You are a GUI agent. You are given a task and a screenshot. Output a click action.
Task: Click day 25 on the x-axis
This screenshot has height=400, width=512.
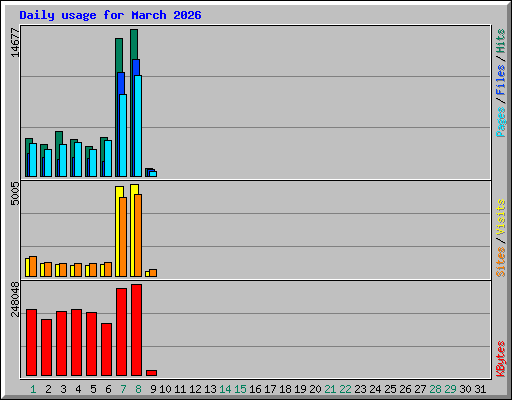click(x=390, y=389)
